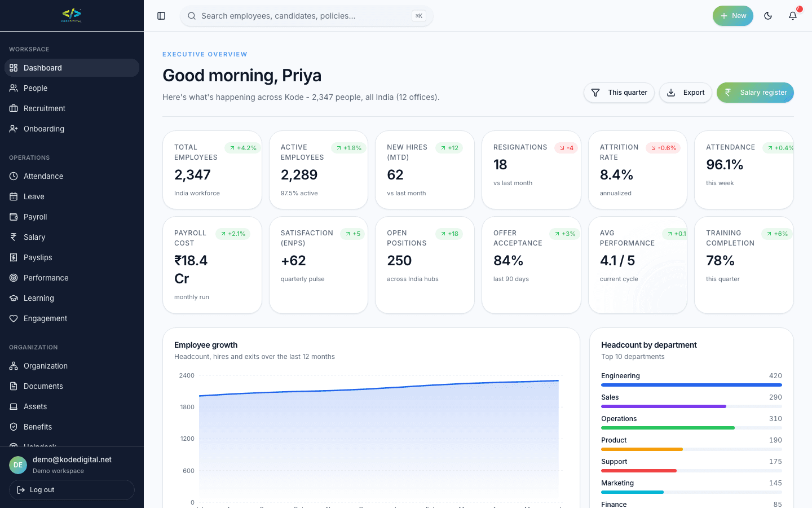Viewport: 812px width, 508px height.
Task: Open Recruitment page label
Action: click(45, 108)
